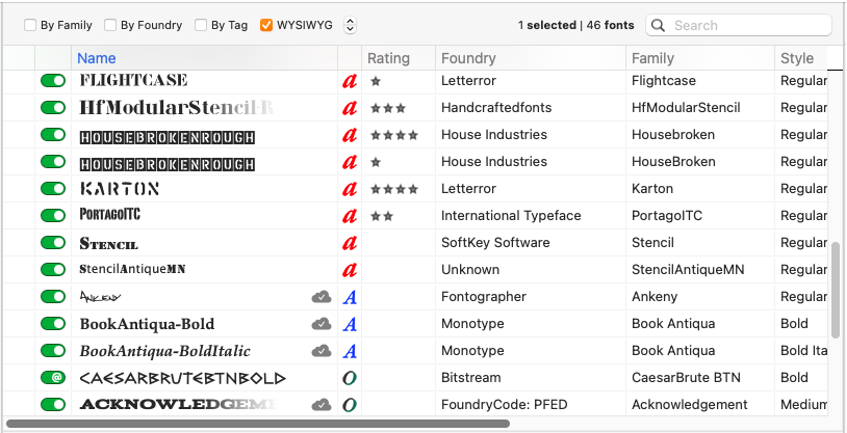Click the HouseBroken family cell with capital B
Viewport: 847px width, 433px height.
point(674,162)
